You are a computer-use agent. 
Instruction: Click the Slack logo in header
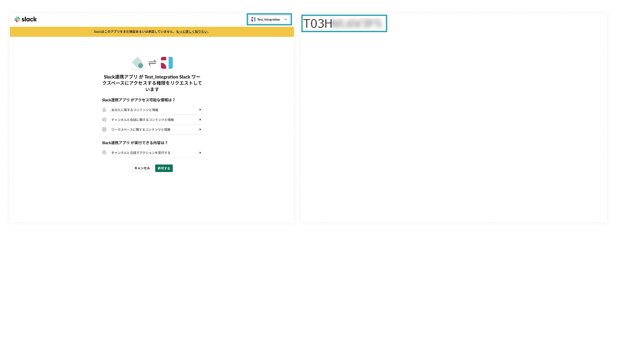(x=25, y=19)
